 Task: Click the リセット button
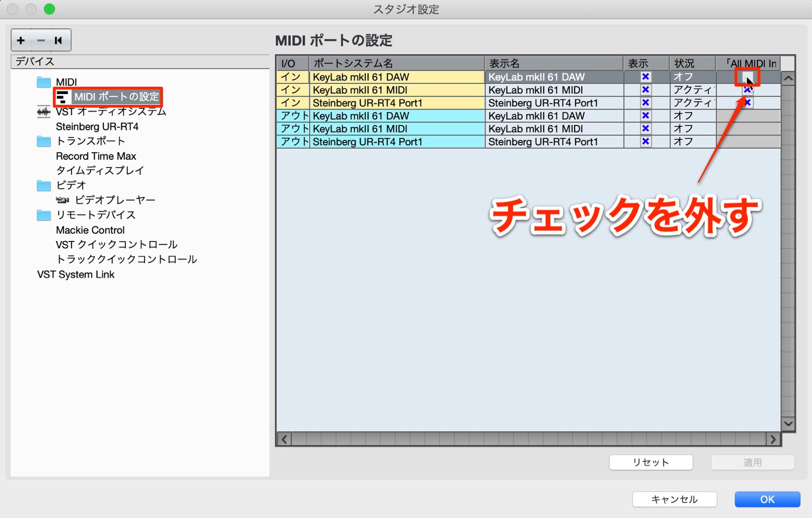point(651,462)
